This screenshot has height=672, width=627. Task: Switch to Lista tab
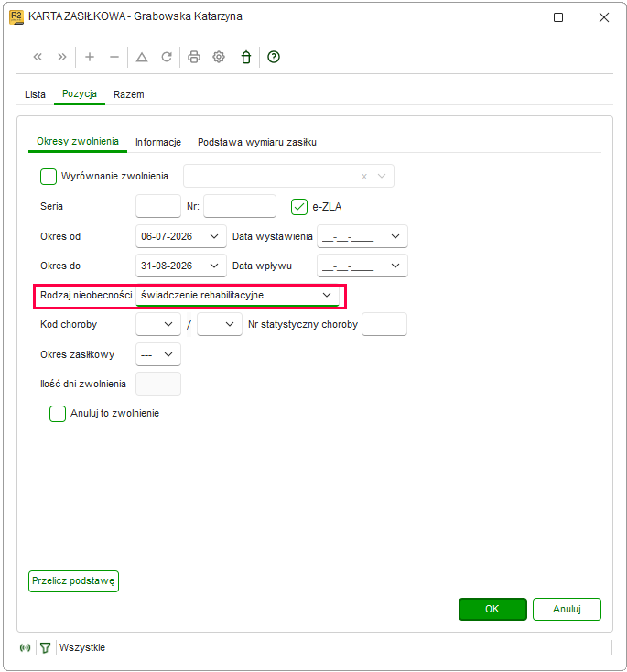pos(35,94)
